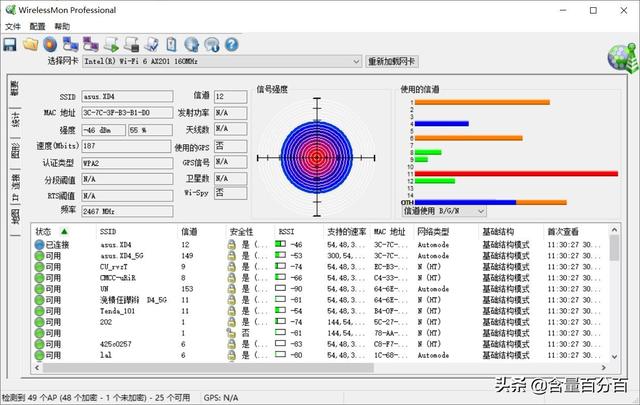Click the purple networked computers toolbar icon
Image resolution: width=640 pixels, height=405 pixels.
point(91,44)
